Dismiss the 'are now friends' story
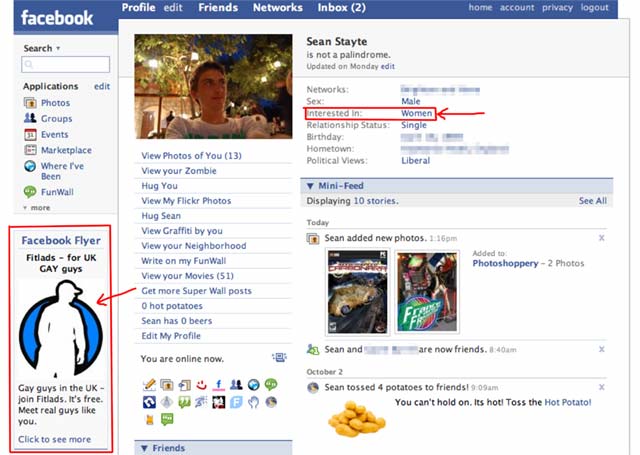 (602, 349)
